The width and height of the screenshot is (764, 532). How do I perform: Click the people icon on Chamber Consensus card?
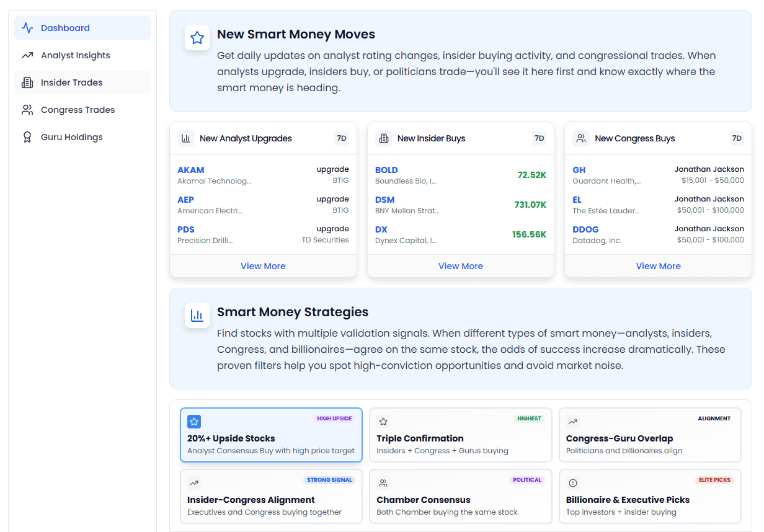click(x=383, y=483)
